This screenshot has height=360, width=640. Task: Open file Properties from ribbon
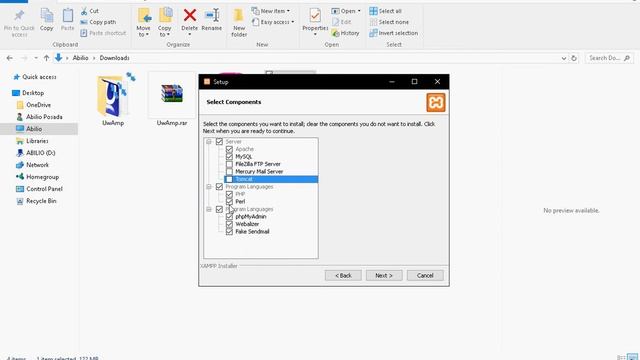(x=315, y=22)
